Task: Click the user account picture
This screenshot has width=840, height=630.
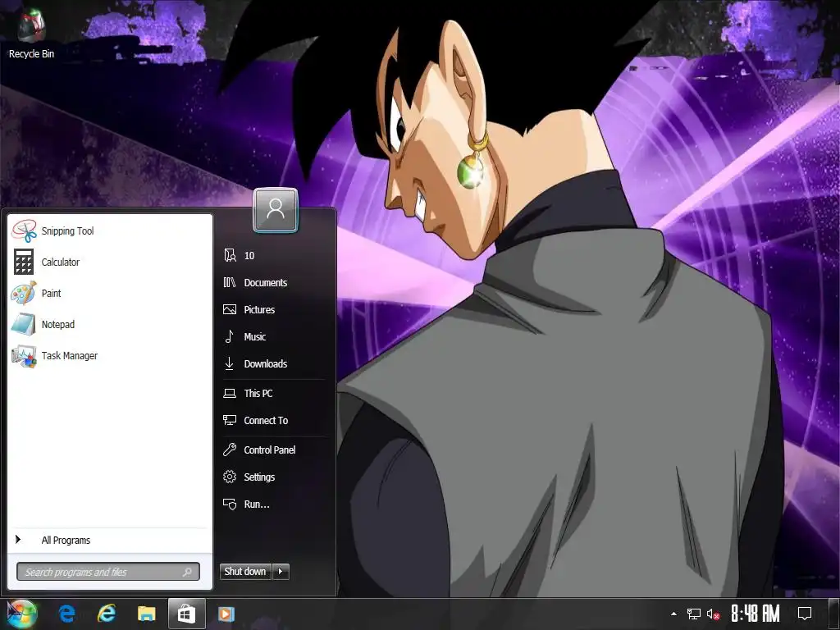Action: pyautogui.click(x=276, y=210)
